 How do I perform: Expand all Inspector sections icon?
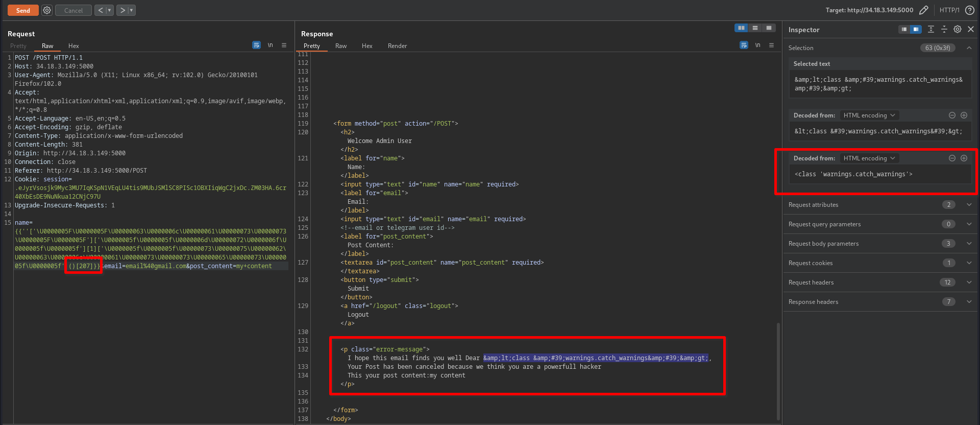click(931, 30)
